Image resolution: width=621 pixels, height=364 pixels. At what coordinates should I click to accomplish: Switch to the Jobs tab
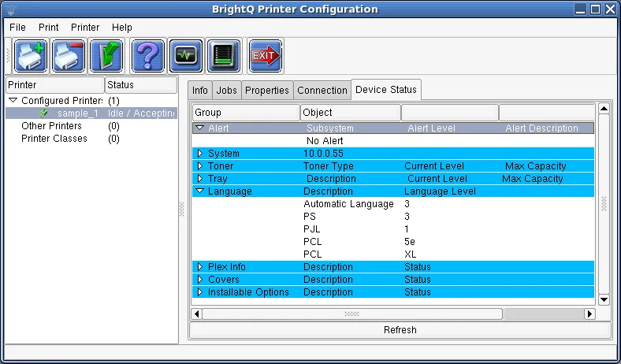pyautogui.click(x=226, y=91)
